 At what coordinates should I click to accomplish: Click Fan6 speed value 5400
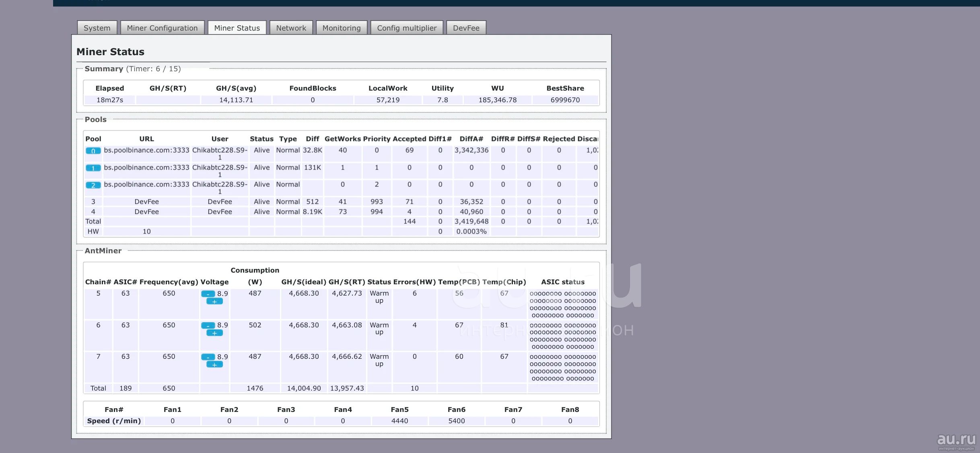point(457,421)
